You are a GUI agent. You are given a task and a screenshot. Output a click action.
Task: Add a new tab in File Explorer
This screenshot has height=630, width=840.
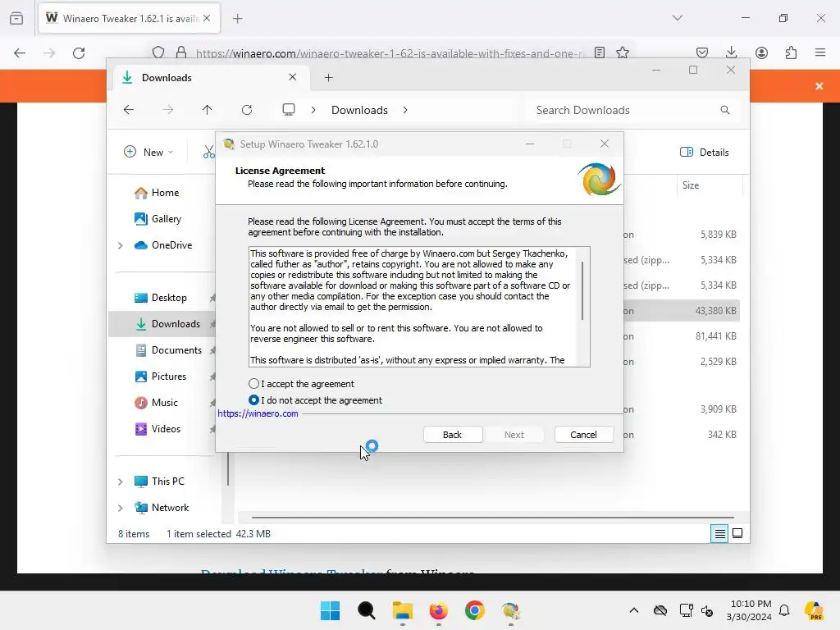[x=328, y=78]
